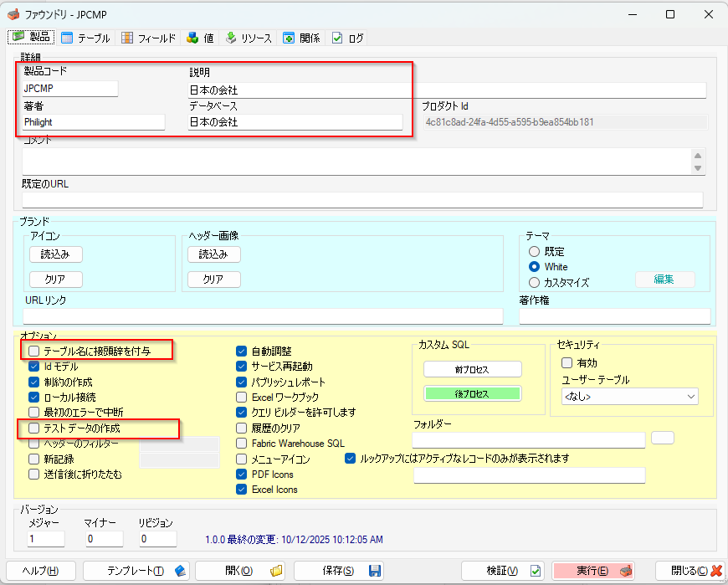
Task: Click the フィールド tab grid icon
Action: click(x=126, y=38)
